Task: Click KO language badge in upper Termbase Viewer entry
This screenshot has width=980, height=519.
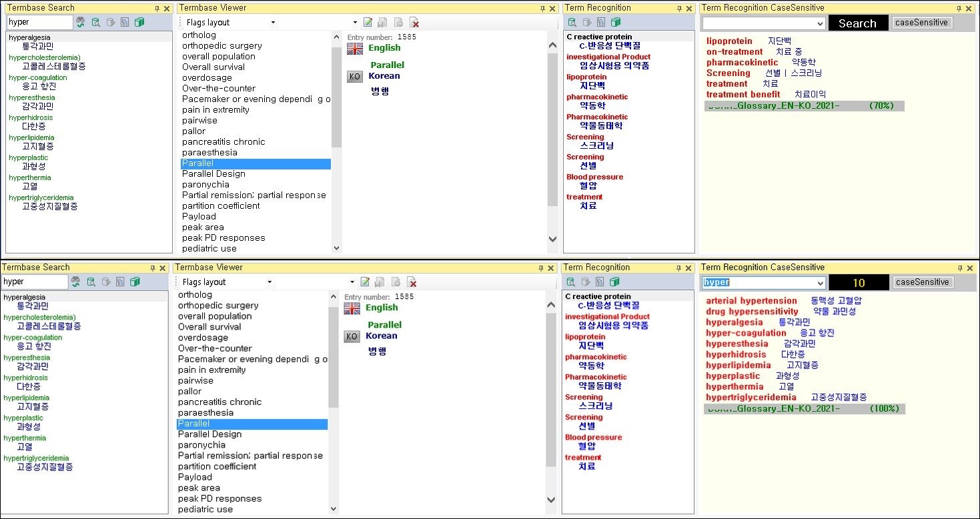Action: pos(355,76)
